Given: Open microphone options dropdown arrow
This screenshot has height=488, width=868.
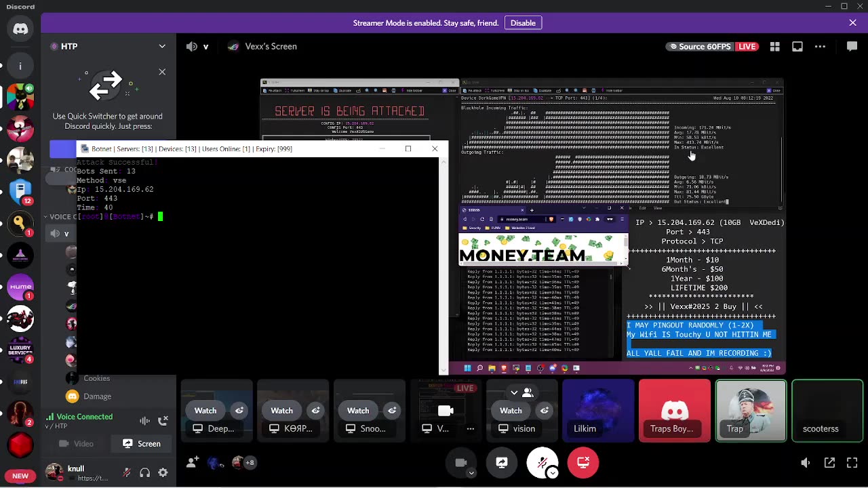Looking at the screenshot, I should click(553, 473).
